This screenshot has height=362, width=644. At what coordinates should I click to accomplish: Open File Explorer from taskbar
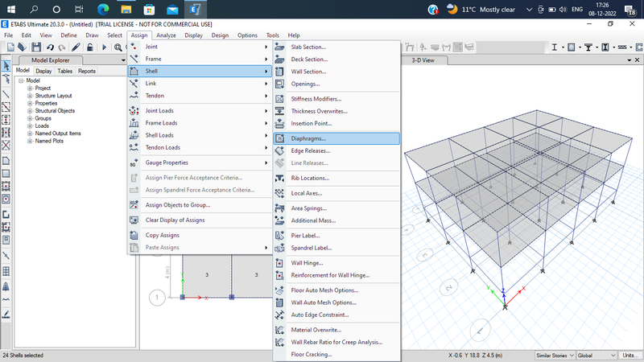click(x=126, y=9)
